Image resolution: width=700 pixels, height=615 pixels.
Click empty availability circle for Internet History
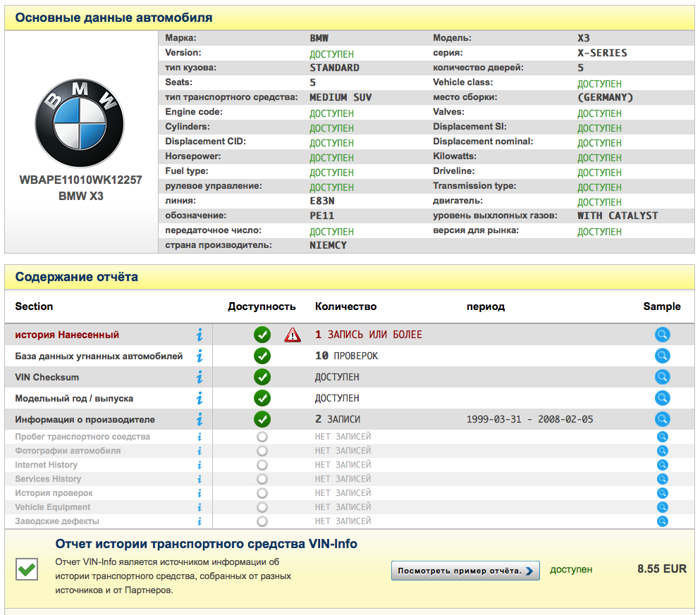262,465
